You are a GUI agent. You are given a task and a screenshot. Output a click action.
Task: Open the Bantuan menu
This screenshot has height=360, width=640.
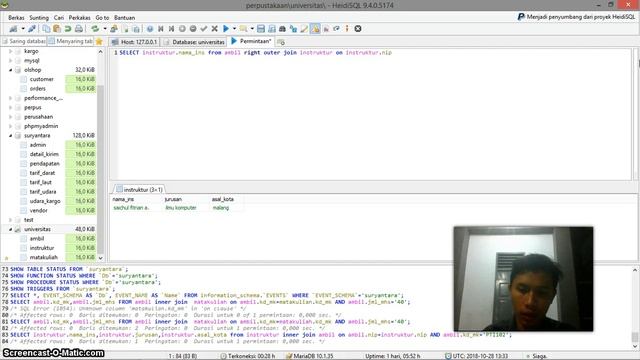pyautogui.click(x=124, y=18)
